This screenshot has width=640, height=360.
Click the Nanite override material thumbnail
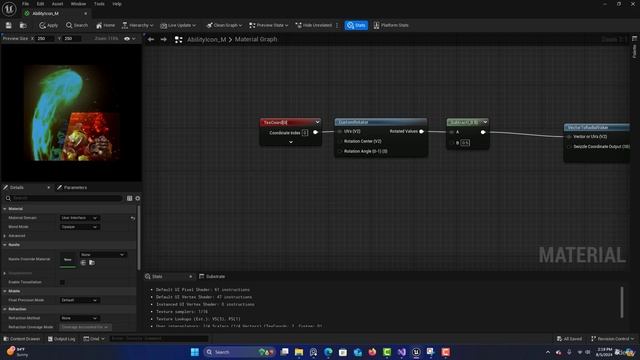coord(68,260)
